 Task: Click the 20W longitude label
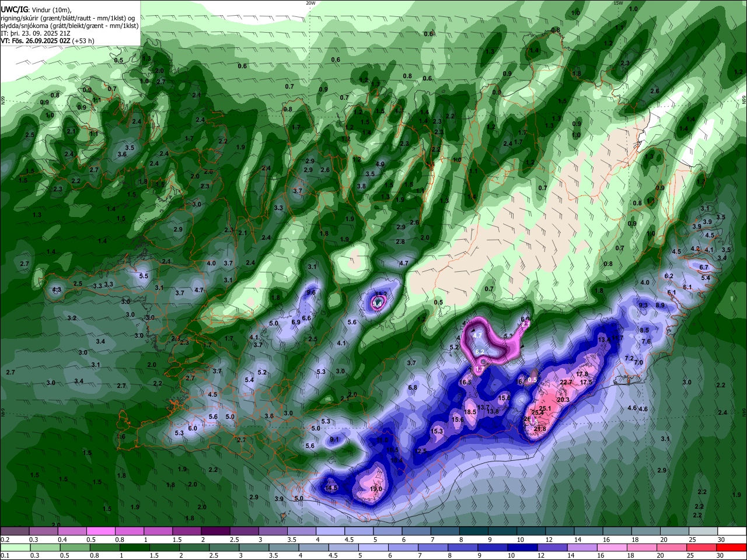pos(310,3)
